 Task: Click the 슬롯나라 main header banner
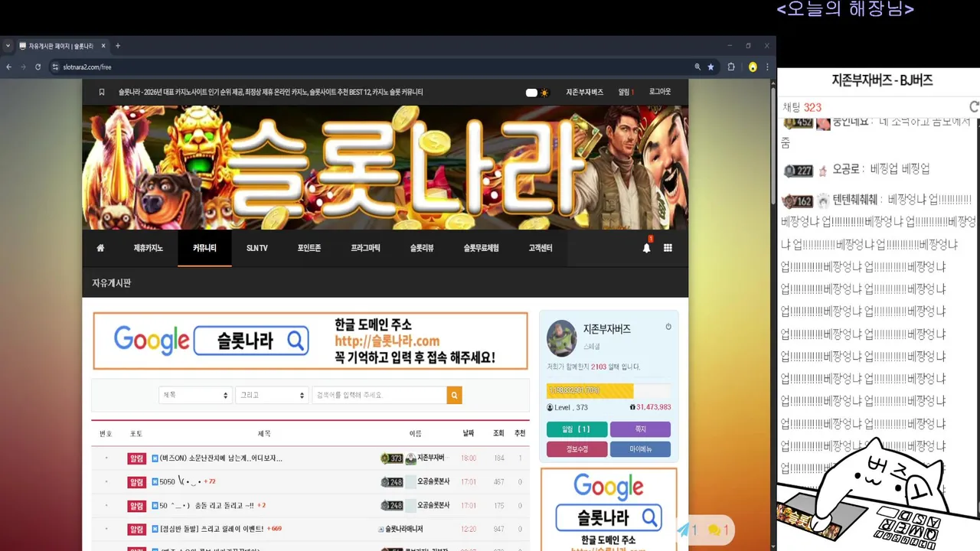click(x=385, y=168)
